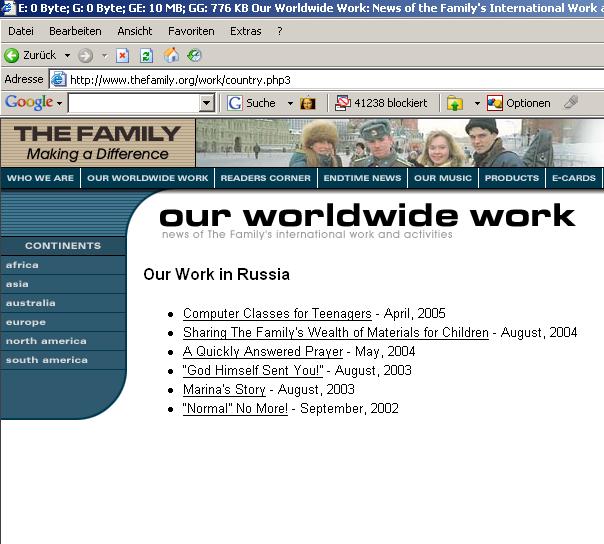Select europe in continents list

tap(63, 322)
